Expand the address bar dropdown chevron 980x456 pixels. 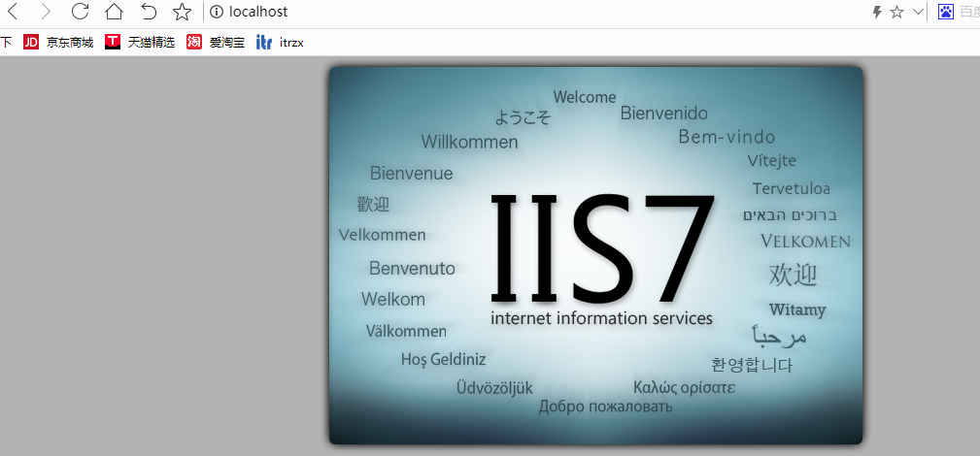tap(918, 12)
